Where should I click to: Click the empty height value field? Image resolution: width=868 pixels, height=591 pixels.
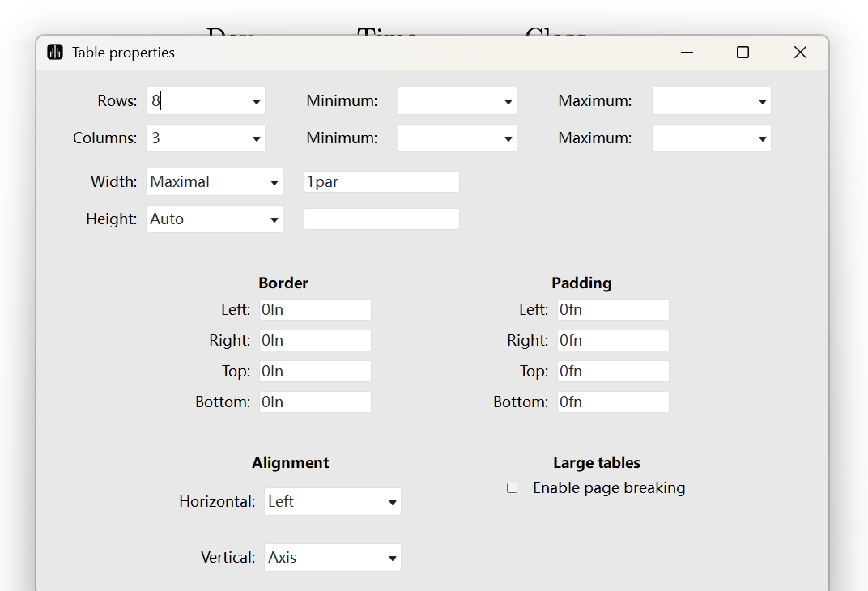(381, 219)
